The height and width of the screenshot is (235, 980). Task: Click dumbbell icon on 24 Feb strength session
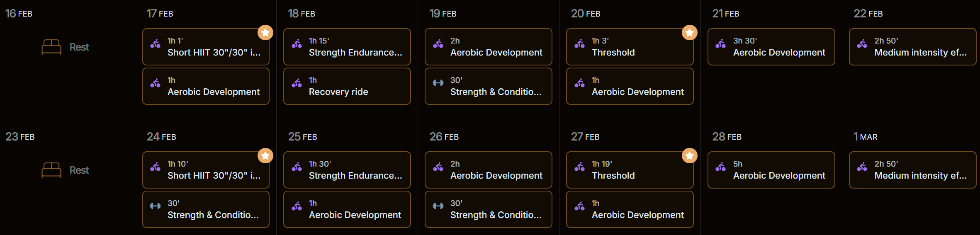[155, 206]
